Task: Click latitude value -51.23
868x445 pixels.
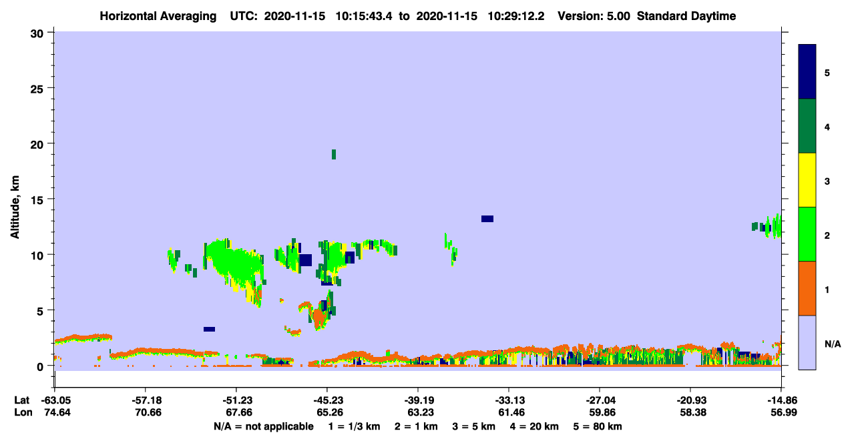Action: (236, 400)
